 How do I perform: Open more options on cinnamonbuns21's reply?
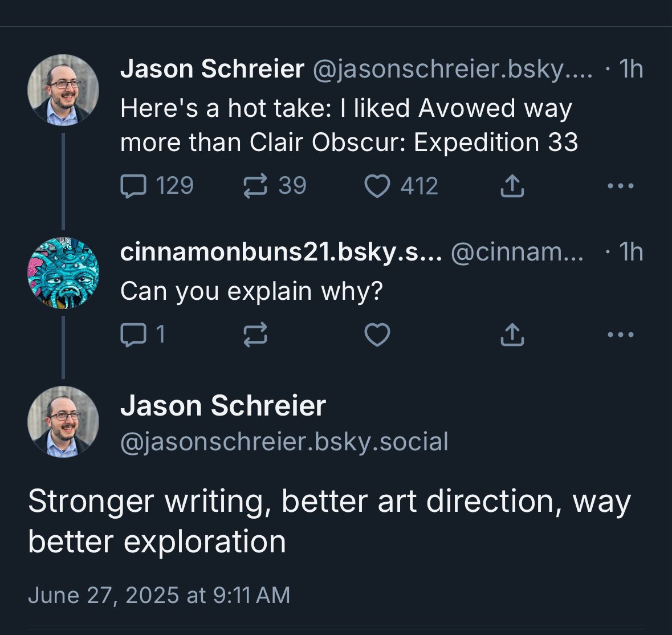(x=620, y=335)
